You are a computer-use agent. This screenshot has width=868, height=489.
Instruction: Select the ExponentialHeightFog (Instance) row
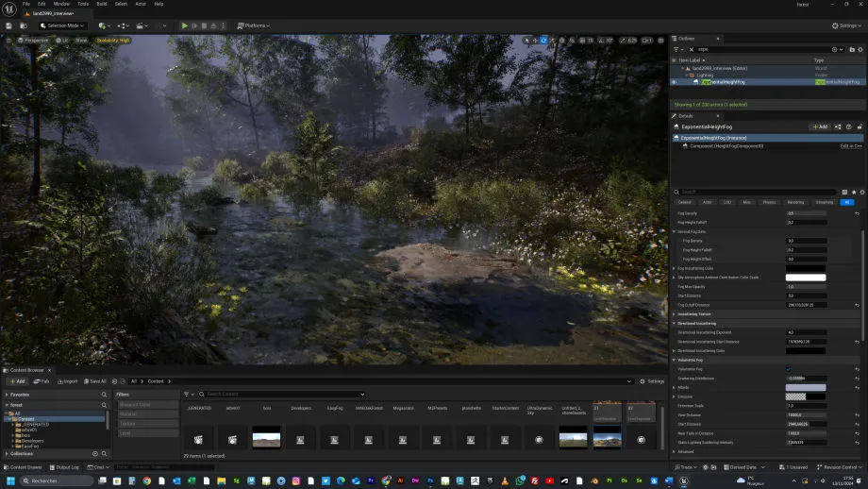point(767,138)
